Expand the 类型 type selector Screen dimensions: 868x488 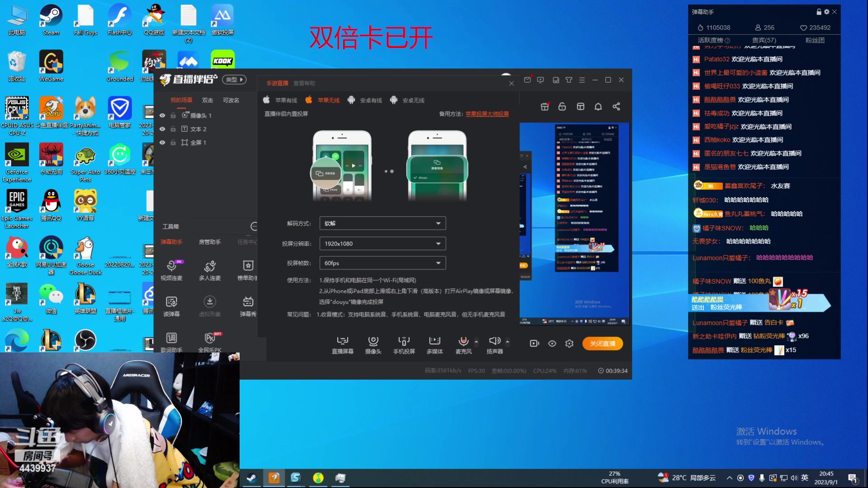(234, 80)
